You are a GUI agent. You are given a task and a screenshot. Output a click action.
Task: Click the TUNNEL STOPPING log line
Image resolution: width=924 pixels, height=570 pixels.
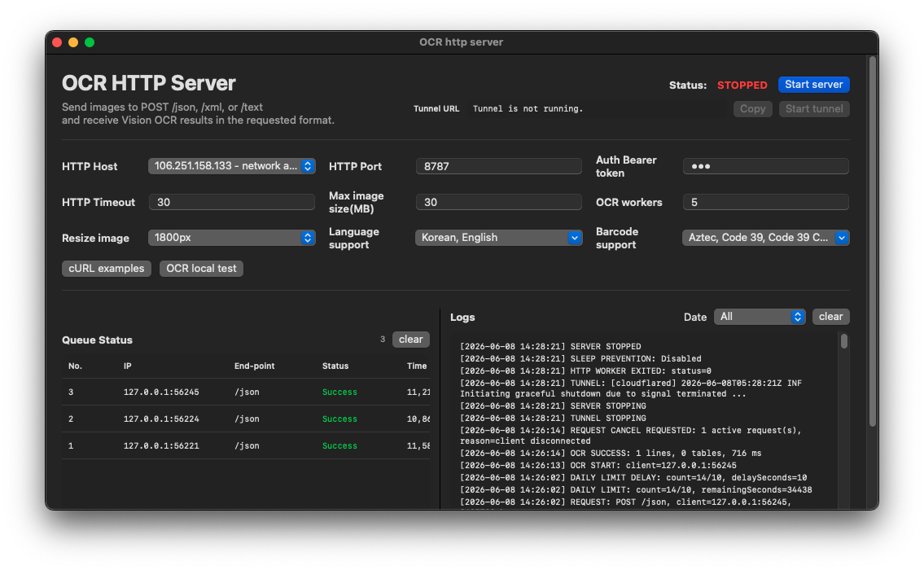(553, 418)
